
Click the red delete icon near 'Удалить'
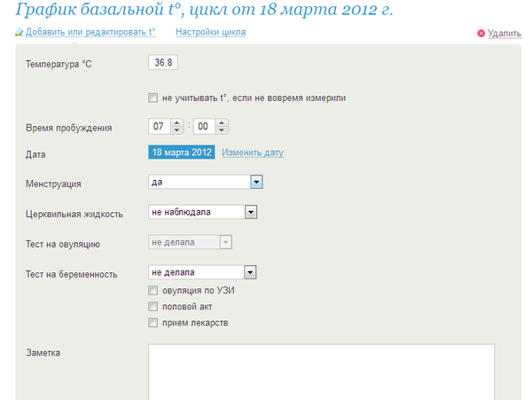[x=481, y=34]
